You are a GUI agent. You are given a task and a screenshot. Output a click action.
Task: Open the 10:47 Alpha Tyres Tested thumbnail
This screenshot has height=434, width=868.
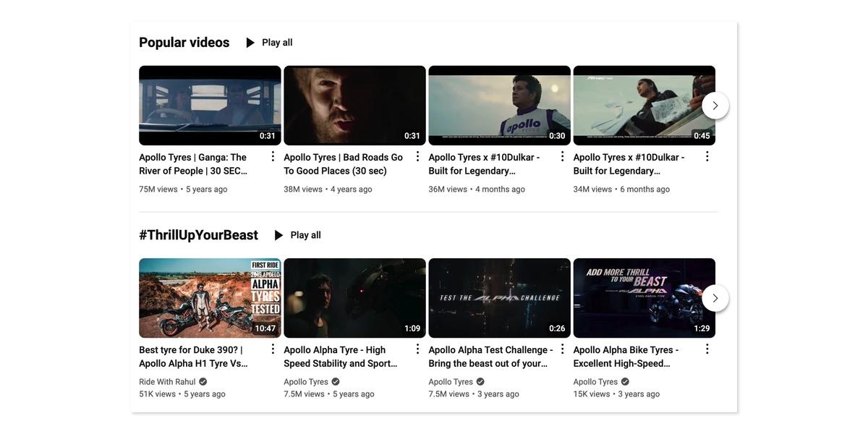click(x=210, y=298)
